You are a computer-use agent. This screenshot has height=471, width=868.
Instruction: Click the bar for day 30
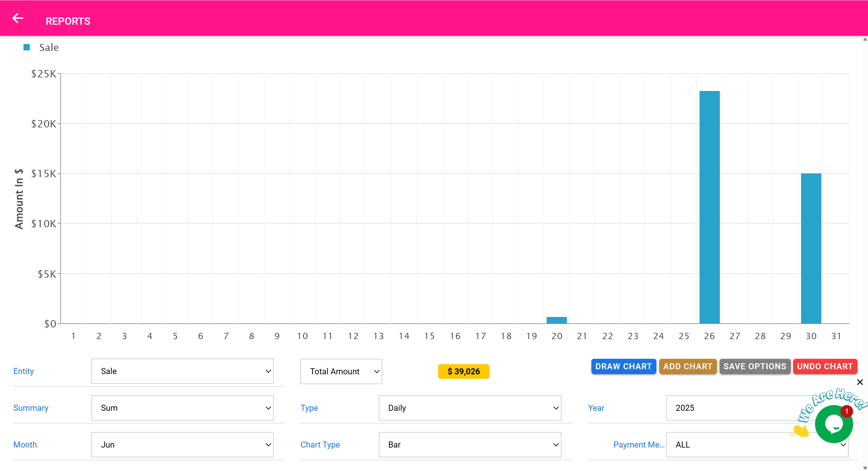[811, 248]
